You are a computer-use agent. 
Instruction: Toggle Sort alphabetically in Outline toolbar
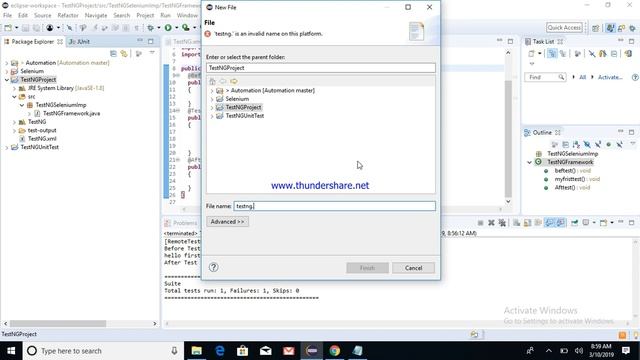[576, 144]
